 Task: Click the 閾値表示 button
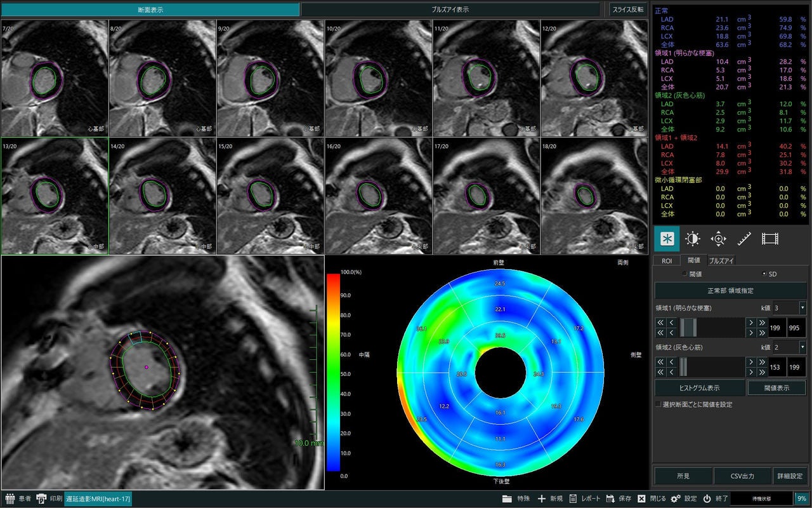tap(777, 387)
